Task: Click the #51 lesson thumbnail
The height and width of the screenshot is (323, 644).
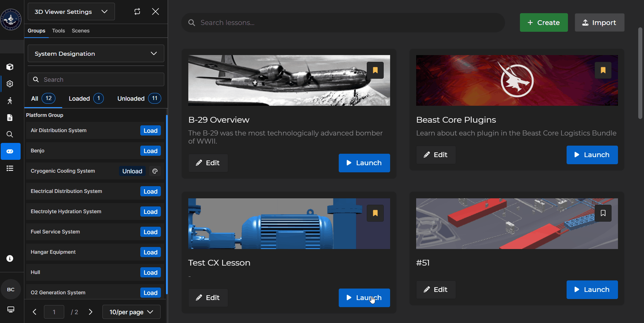Action: (x=517, y=224)
